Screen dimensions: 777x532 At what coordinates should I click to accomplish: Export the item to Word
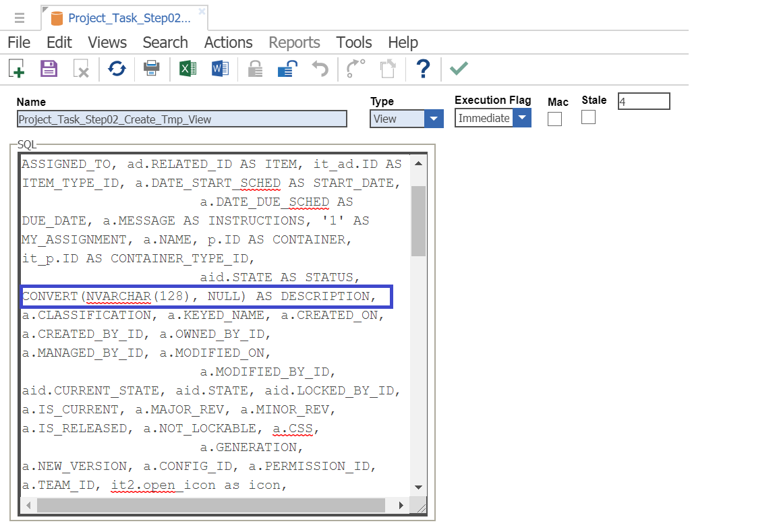[x=220, y=68]
